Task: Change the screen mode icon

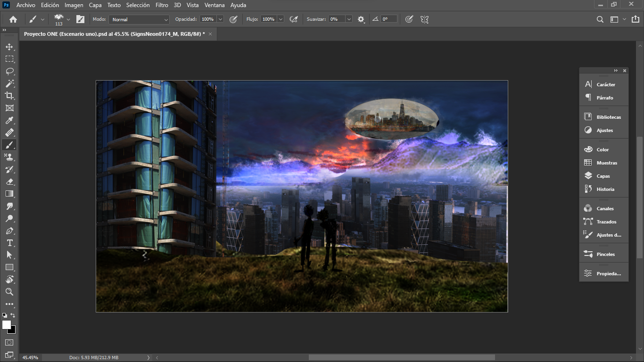Action: 9,354
